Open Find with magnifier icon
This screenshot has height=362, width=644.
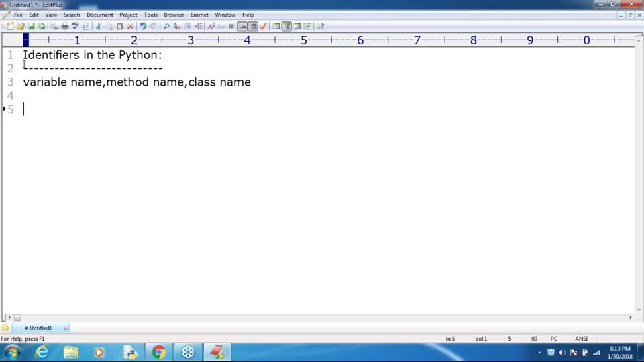[166, 27]
